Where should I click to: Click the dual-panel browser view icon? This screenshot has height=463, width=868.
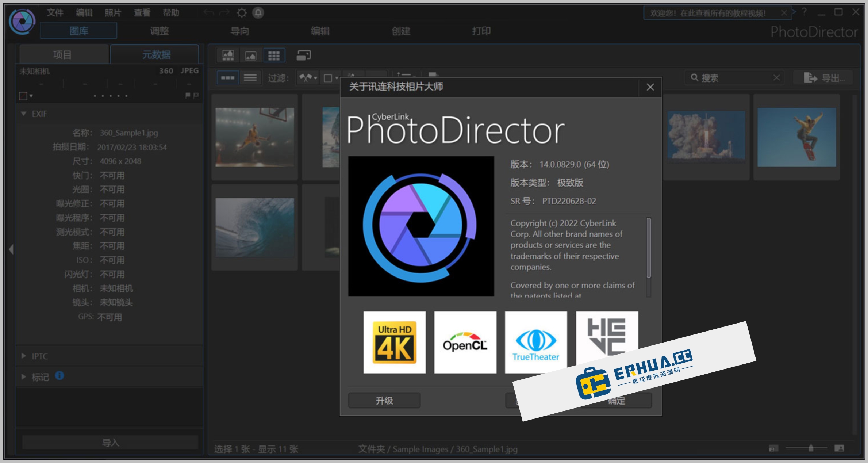(x=304, y=55)
